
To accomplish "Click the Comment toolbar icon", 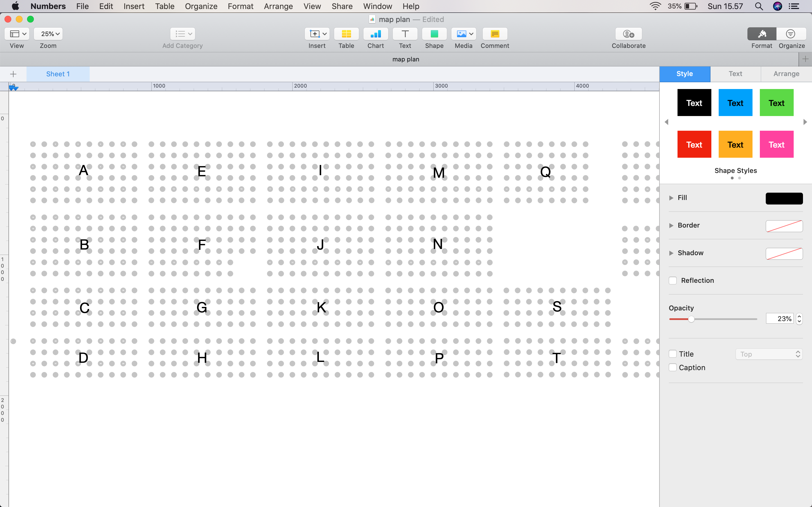I will click(494, 34).
